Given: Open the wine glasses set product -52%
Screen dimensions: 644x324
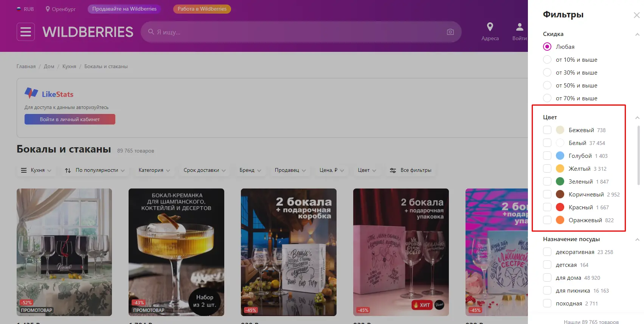Looking at the screenshot, I should (64, 252).
